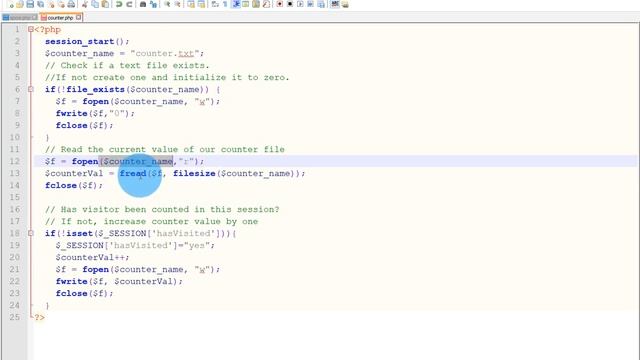Image resolution: width=640 pixels, height=360 pixels.
Task: Stop macro recording
Action: (x=290, y=4)
